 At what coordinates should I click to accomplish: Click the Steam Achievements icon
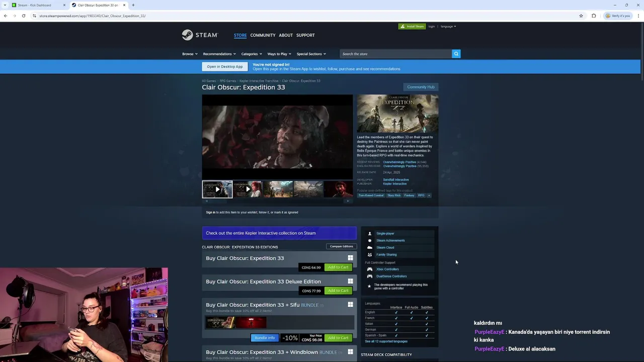370,240
